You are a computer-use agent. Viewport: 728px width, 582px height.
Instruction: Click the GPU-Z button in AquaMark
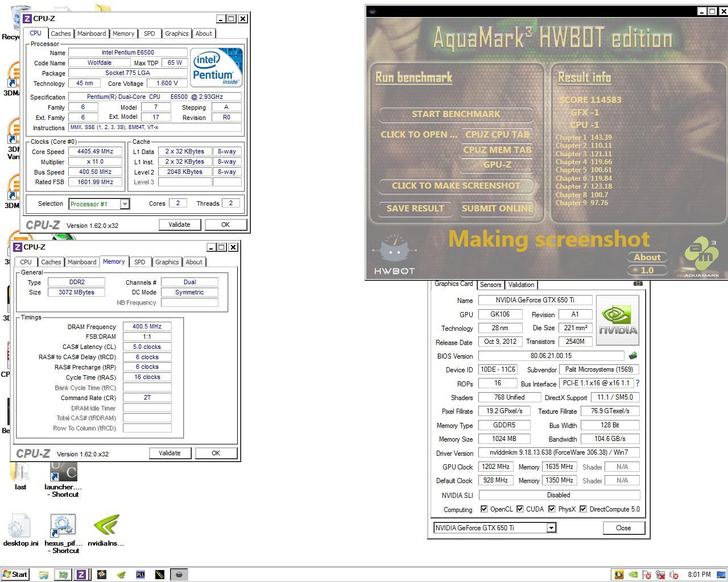pyautogui.click(x=497, y=165)
